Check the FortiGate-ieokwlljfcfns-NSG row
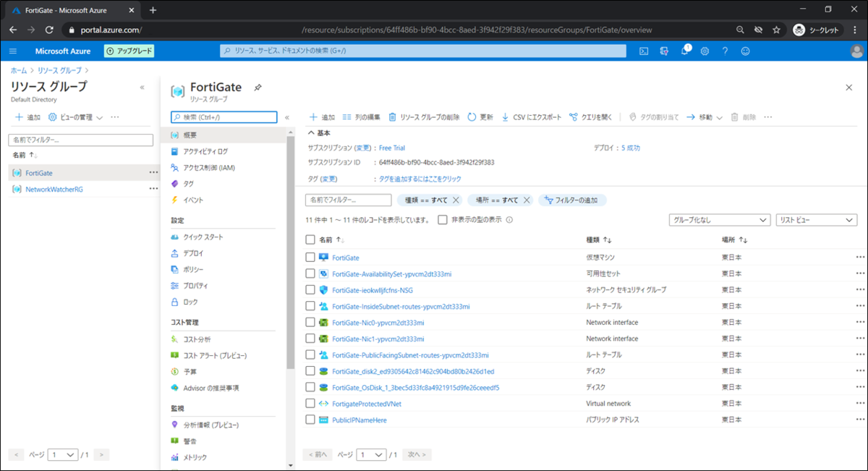This screenshot has height=471, width=868. (x=310, y=289)
